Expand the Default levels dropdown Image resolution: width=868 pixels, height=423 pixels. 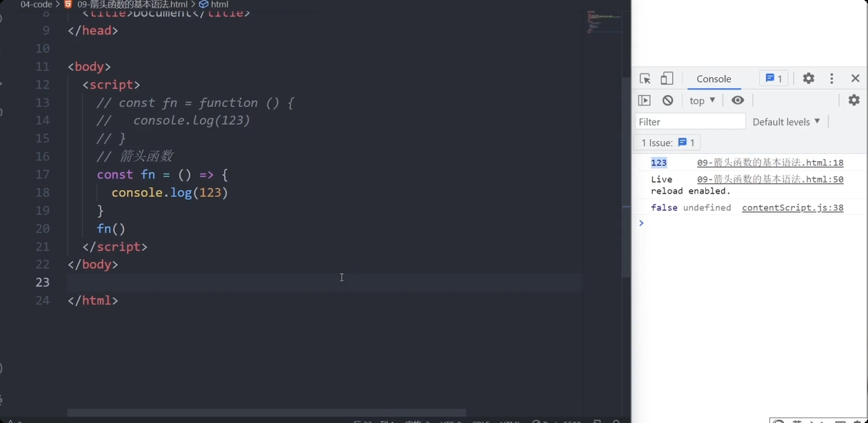pyautogui.click(x=787, y=122)
